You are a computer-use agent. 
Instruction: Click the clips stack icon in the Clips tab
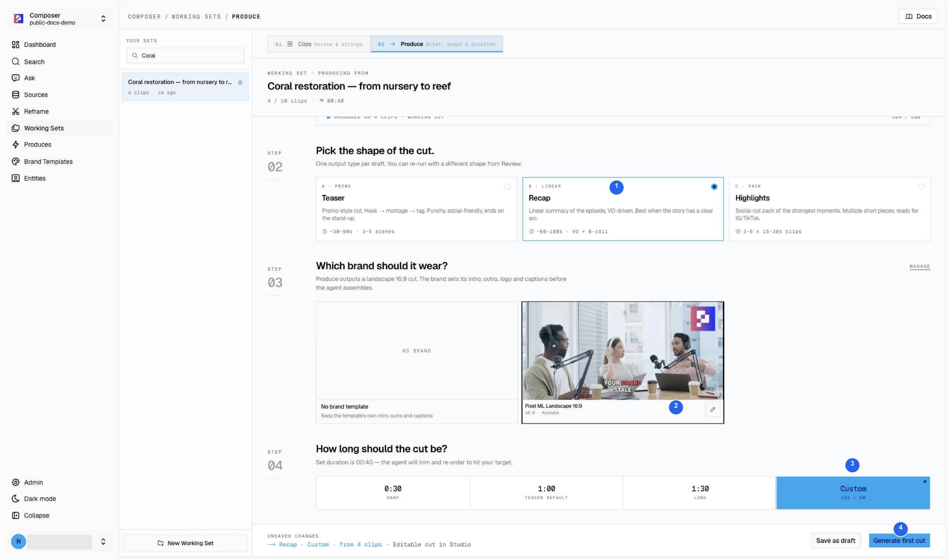(x=290, y=44)
